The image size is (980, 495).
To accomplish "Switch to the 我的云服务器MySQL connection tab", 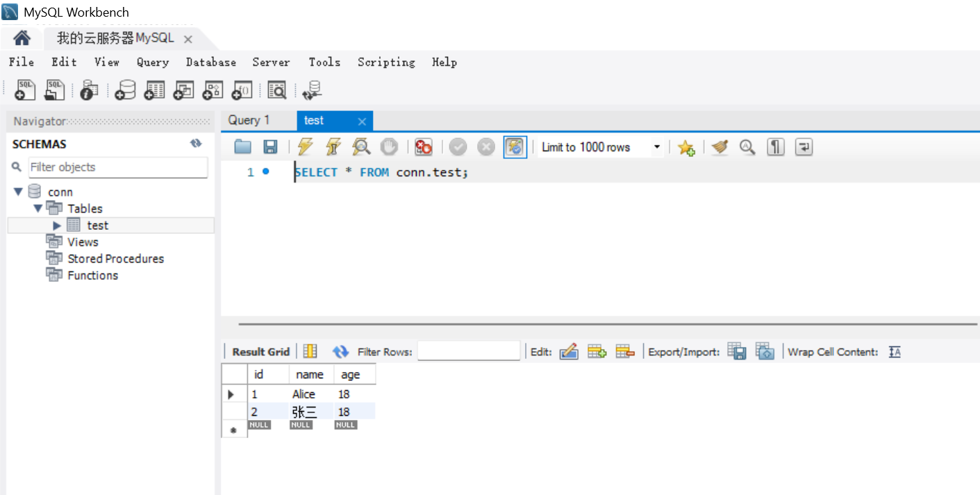I will pyautogui.click(x=115, y=38).
